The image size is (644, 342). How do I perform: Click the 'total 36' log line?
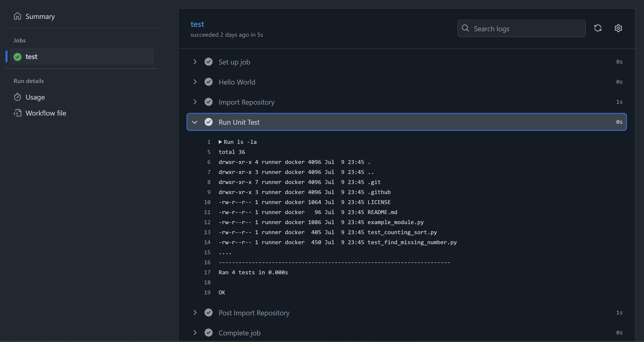[232, 152]
